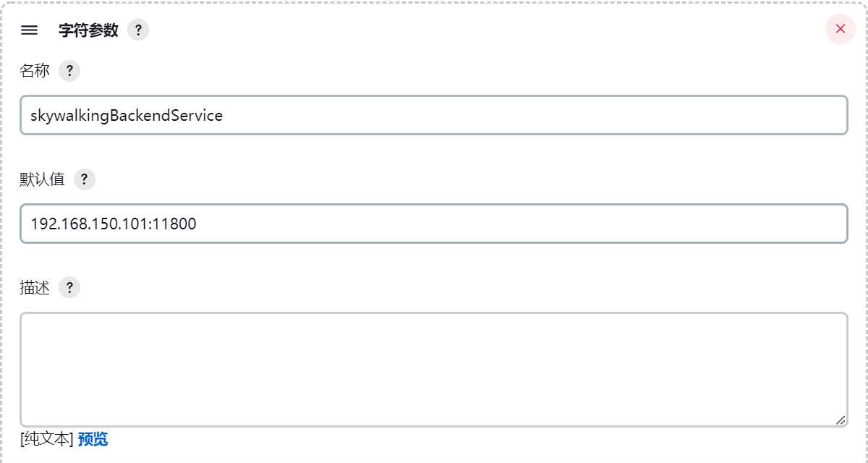The width and height of the screenshot is (868, 463).
Task: Show help for the 名称 field
Action: pos(69,71)
